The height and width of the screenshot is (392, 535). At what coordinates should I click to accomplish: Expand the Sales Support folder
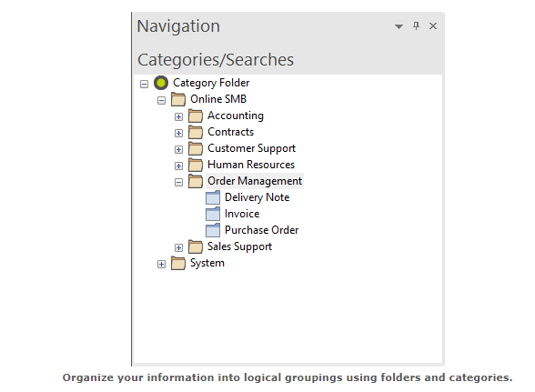[178, 247]
